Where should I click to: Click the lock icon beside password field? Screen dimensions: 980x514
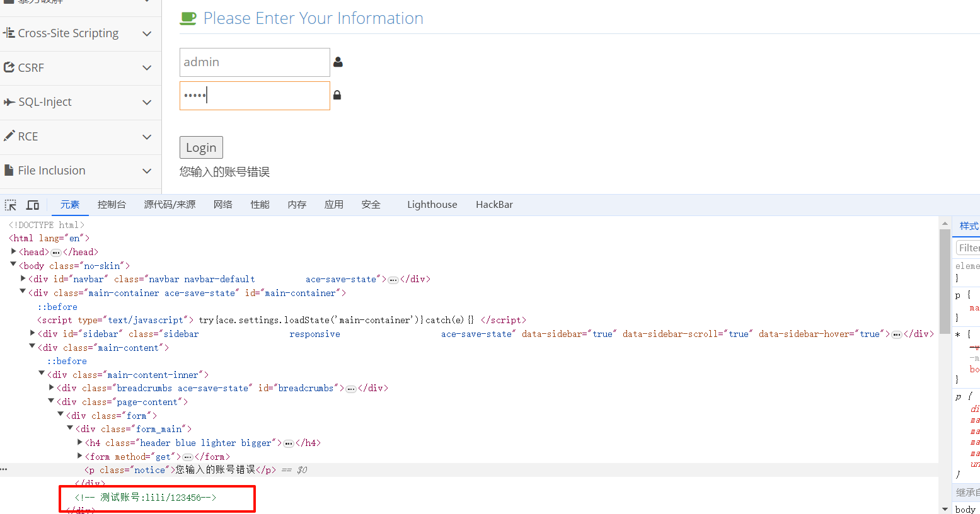[x=337, y=95]
